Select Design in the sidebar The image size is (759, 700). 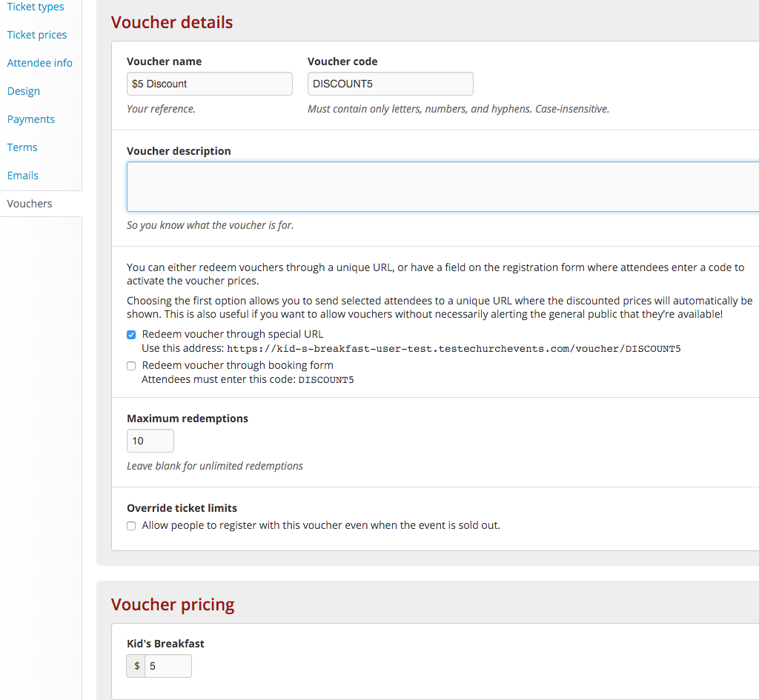[x=24, y=91]
